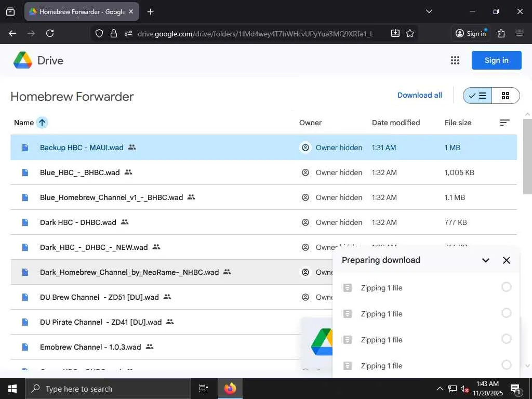Open the sort options icon
Image resolution: width=532 pixels, height=399 pixels.
504,123
